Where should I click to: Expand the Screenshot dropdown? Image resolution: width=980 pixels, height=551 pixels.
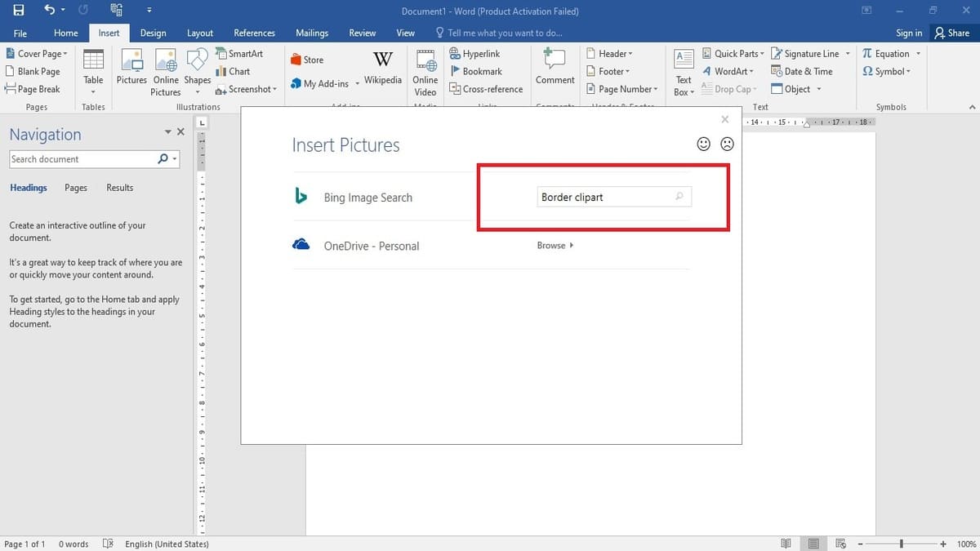(x=246, y=89)
